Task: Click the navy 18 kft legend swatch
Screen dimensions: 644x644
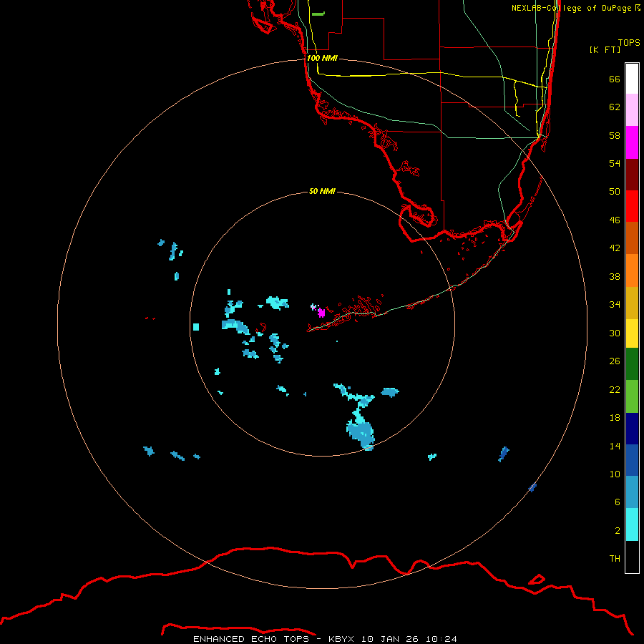Action: (632, 429)
